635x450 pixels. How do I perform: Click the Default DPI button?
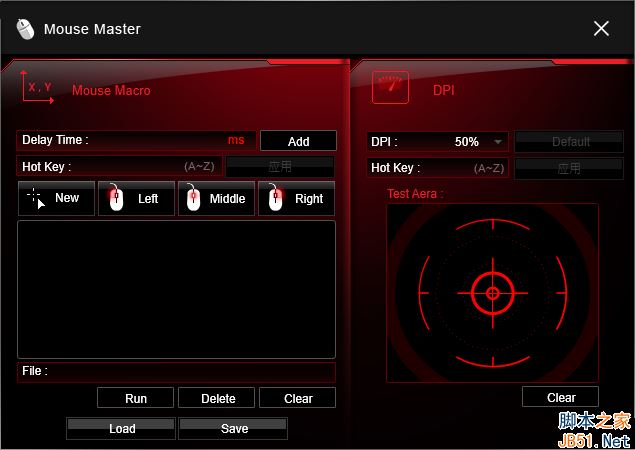569,141
